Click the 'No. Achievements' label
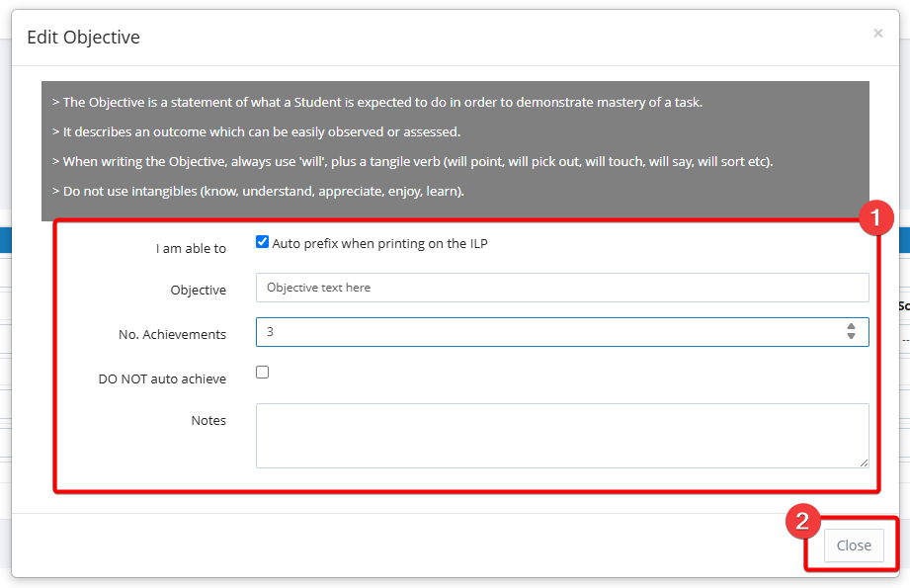 (x=172, y=335)
